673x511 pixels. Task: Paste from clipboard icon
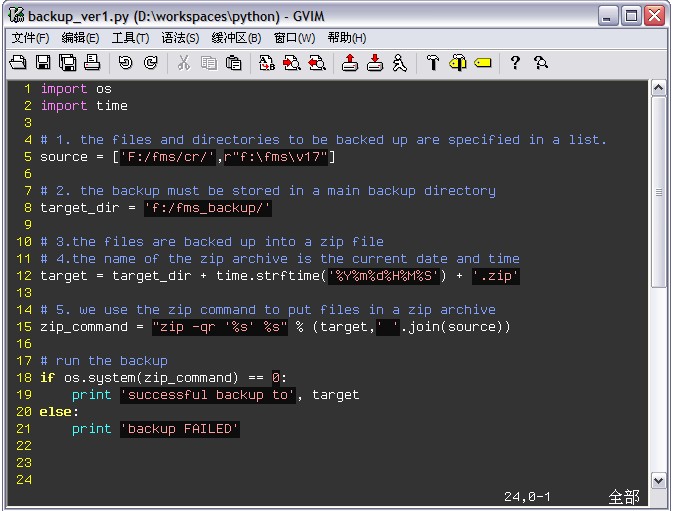(x=233, y=63)
